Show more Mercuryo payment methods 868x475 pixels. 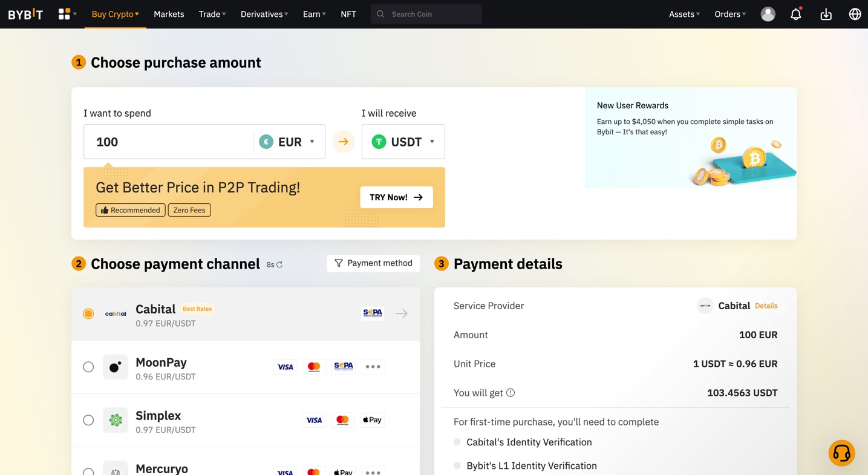(x=373, y=471)
